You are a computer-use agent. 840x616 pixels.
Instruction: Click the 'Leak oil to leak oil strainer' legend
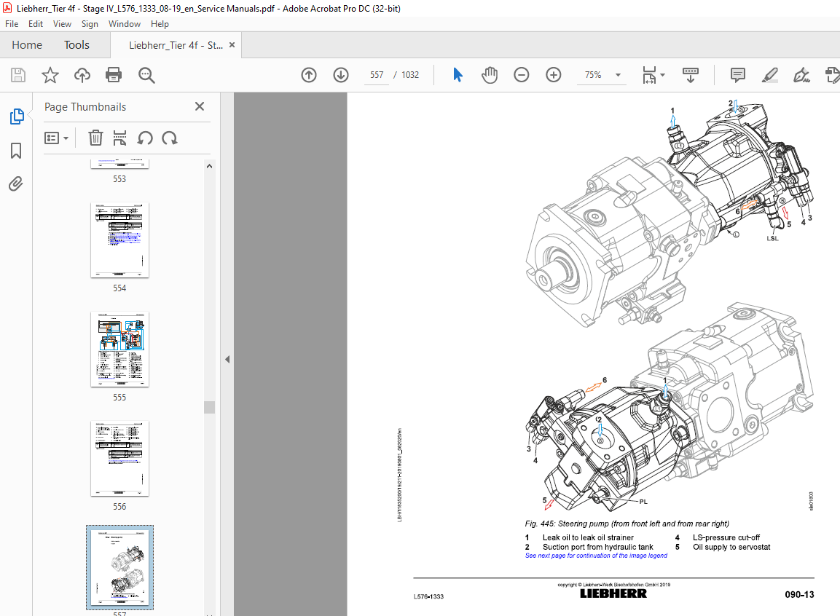click(x=588, y=537)
